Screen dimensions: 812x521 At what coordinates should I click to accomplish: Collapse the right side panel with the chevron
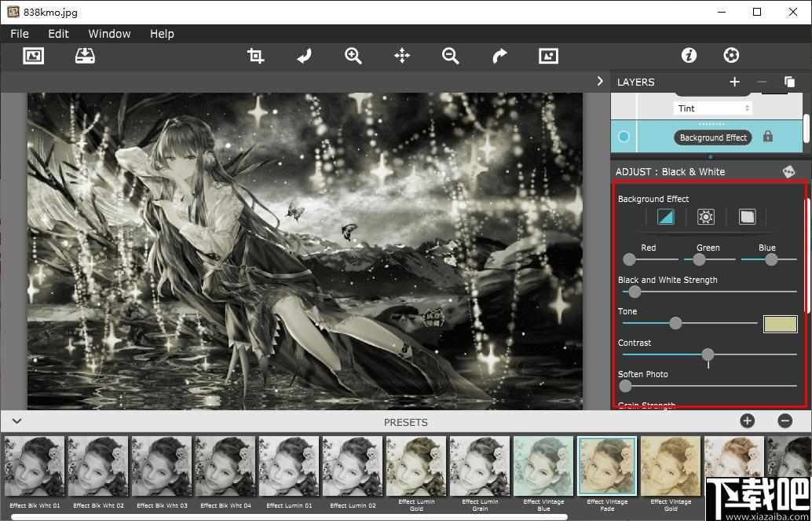coord(600,82)
